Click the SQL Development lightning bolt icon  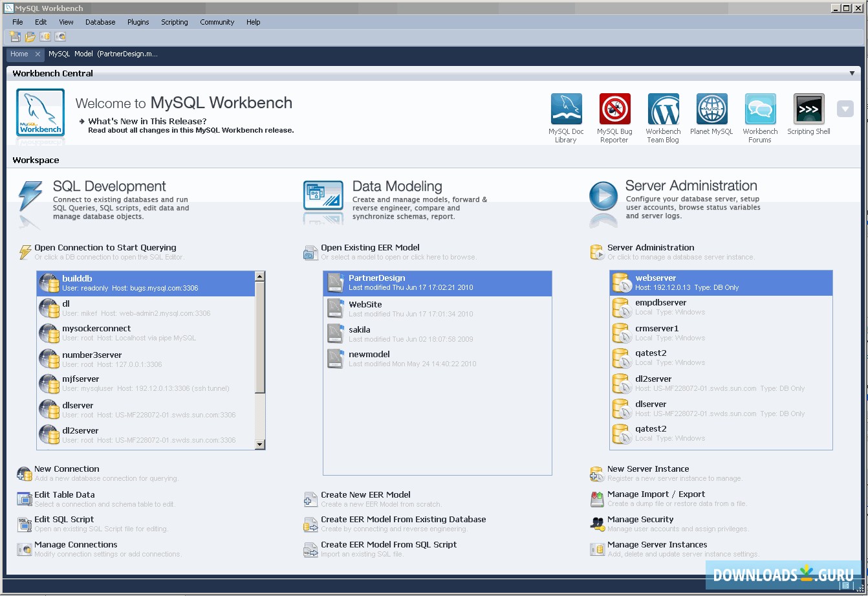tap(30, 196)
